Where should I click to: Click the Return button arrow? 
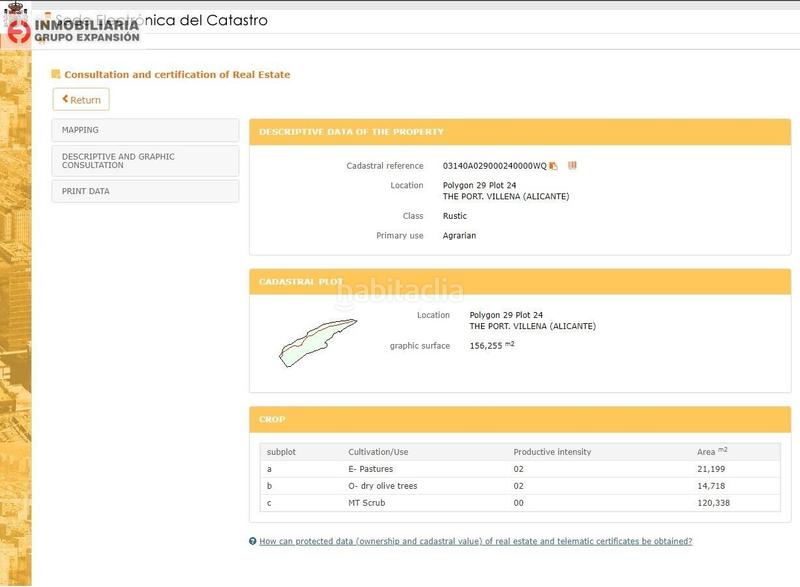pos(66,99)
